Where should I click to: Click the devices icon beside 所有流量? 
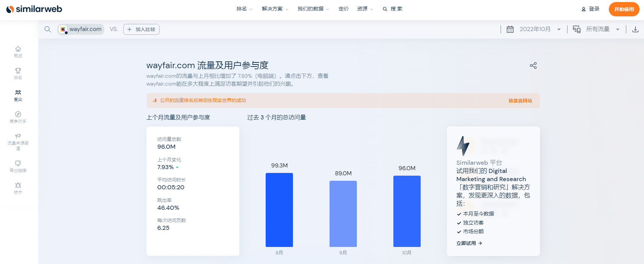coord(577,29)
